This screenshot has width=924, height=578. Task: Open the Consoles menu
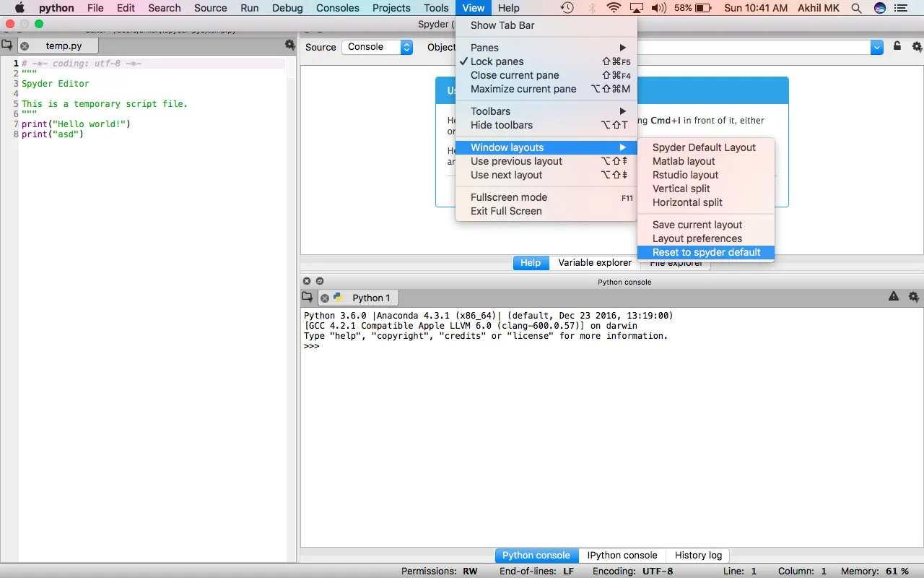pos(337,8)
